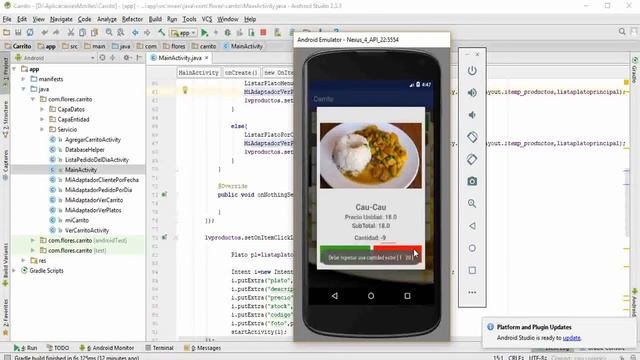Click the update link in notification

click(x=571, y=338)
